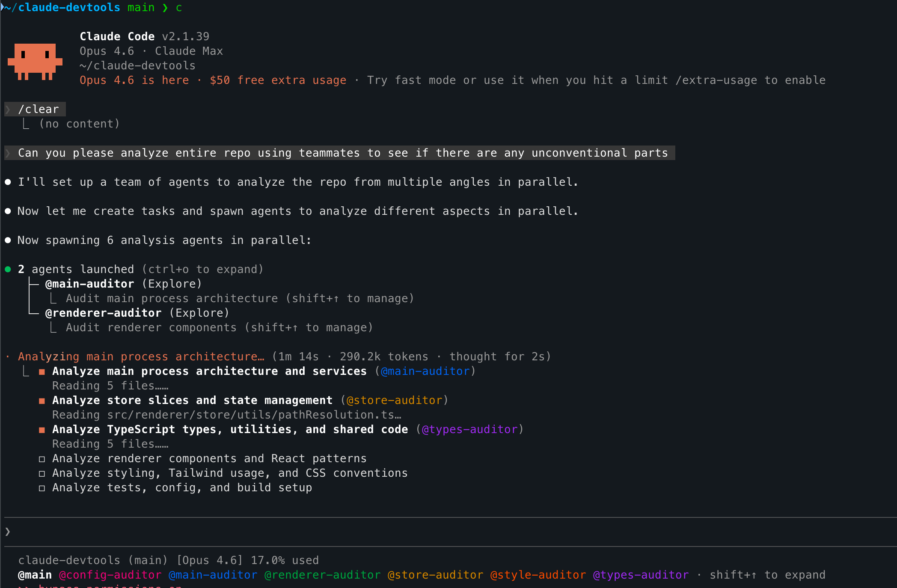Click the orange square beside main process task
Viewport: 897px width, 588px height.
tap(42, 372)
